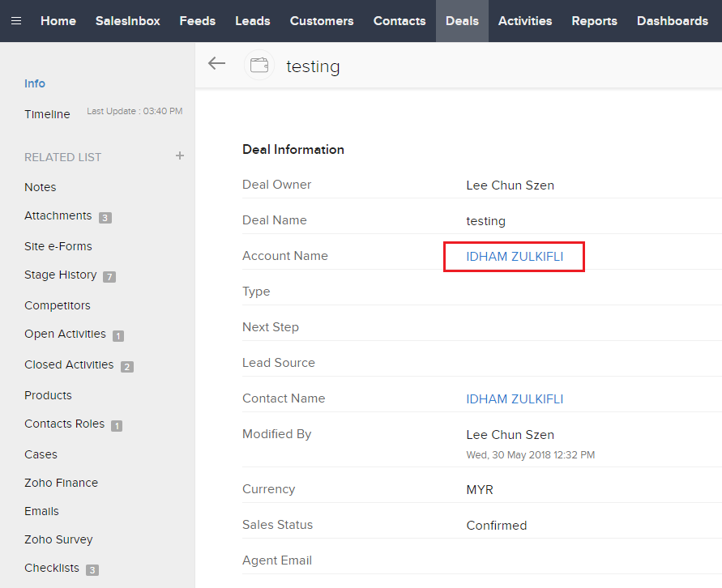Viewport: 722px width, 588px height.
Task: Go to the Leads module
Action: [253, 21]
